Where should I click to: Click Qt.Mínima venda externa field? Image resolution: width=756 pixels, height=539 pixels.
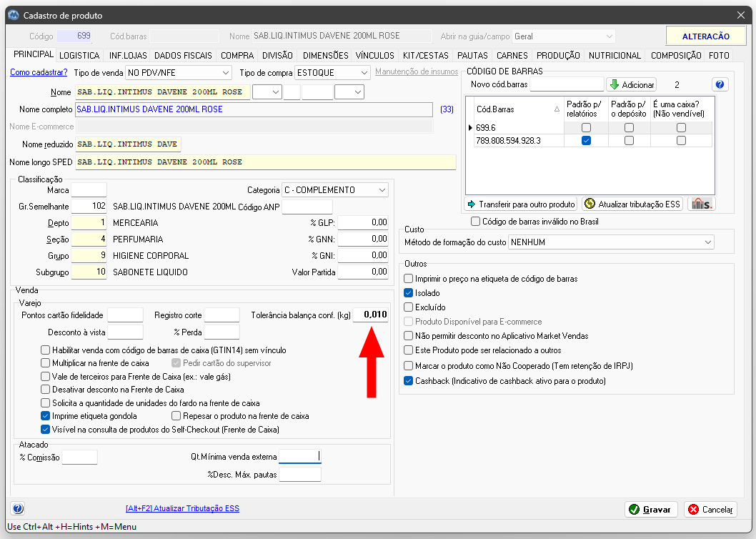pos(300,457)
